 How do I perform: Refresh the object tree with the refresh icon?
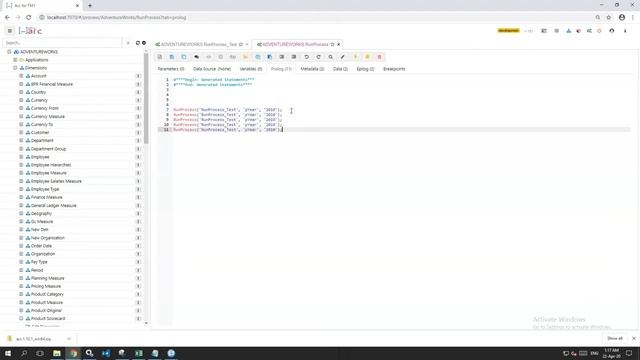pyautogui.click(x=138, y=43)
